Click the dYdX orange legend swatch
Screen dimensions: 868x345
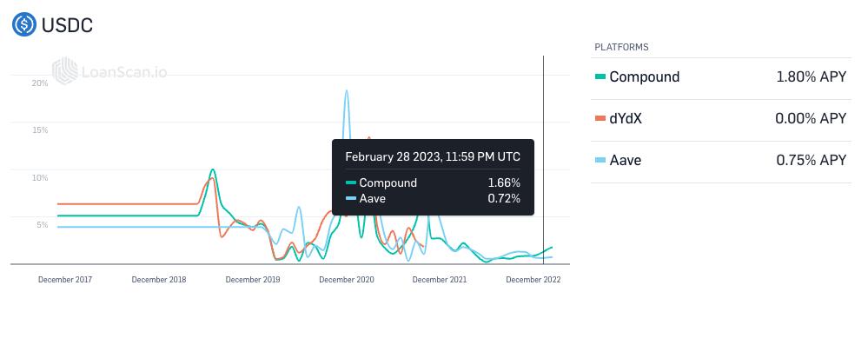coord(600,118)
